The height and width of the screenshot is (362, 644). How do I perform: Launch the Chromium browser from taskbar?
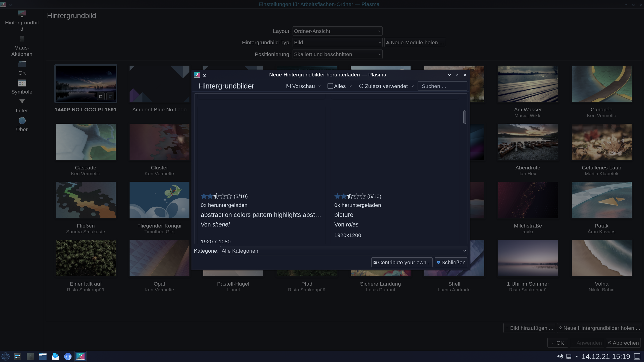tap(68, 356)
